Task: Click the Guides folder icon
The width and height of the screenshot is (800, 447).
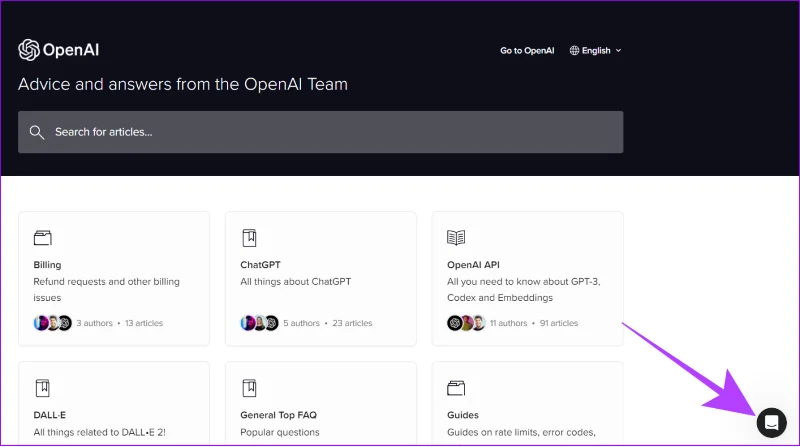Action: pyautogui.click(x=456, y=388)
